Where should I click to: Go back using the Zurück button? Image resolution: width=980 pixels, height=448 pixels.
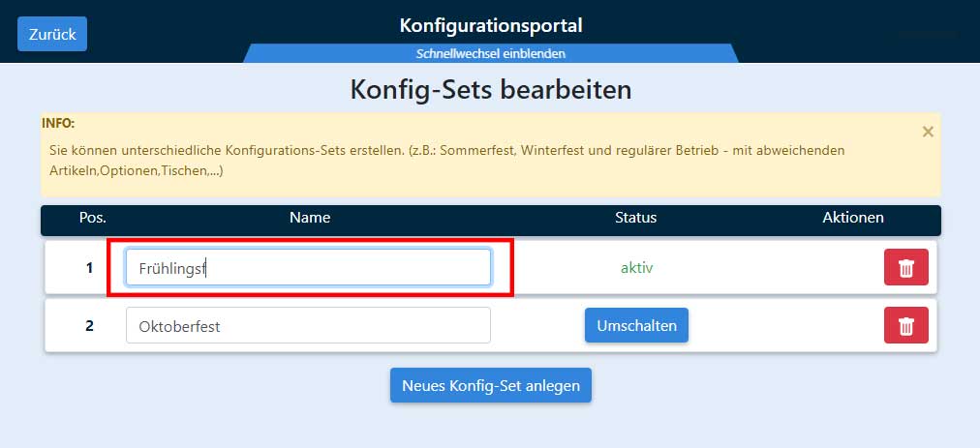(x=52, y=34)
